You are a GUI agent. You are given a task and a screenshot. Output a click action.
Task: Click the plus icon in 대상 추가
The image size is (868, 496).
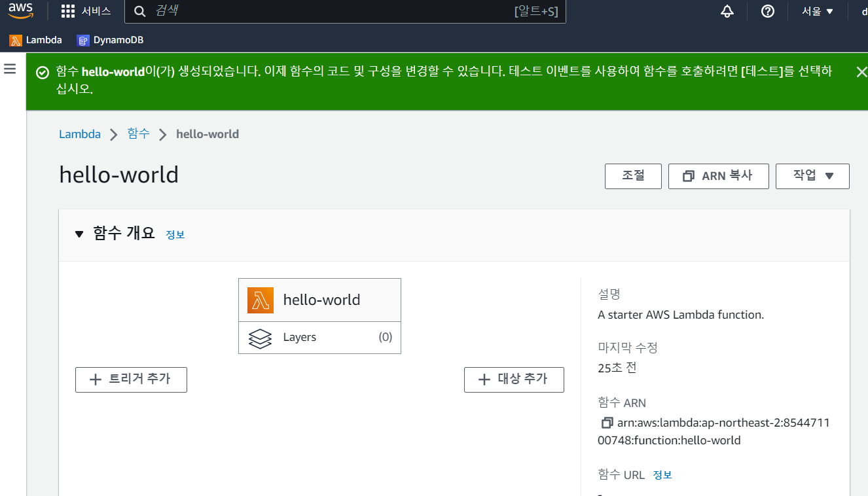[x=484, y=380]
